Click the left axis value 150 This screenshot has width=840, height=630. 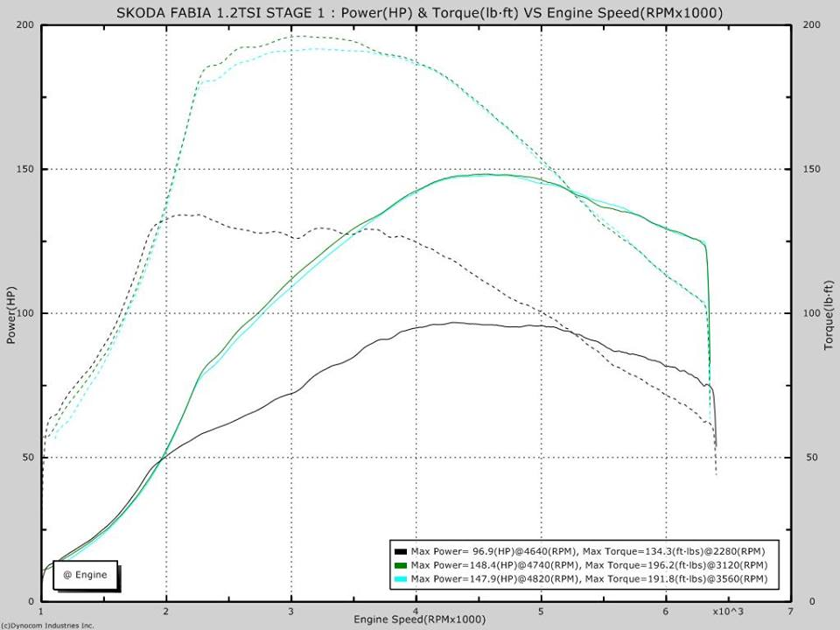25,169
